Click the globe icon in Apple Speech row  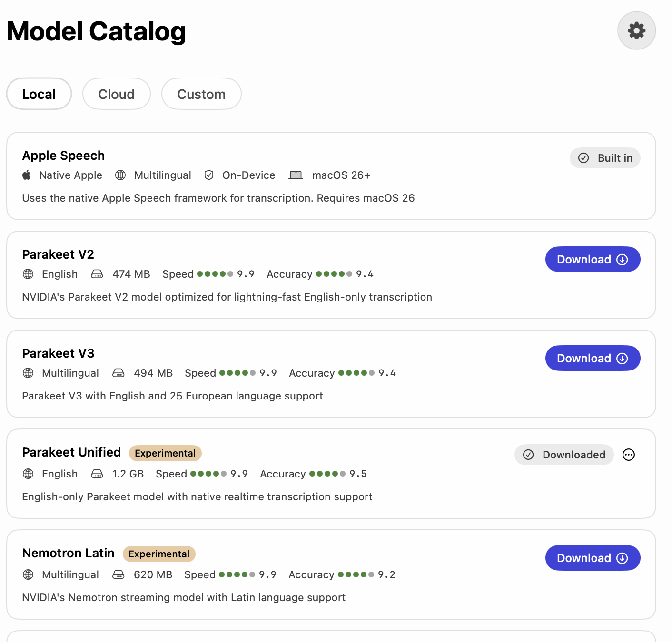[x=120, y=175]
